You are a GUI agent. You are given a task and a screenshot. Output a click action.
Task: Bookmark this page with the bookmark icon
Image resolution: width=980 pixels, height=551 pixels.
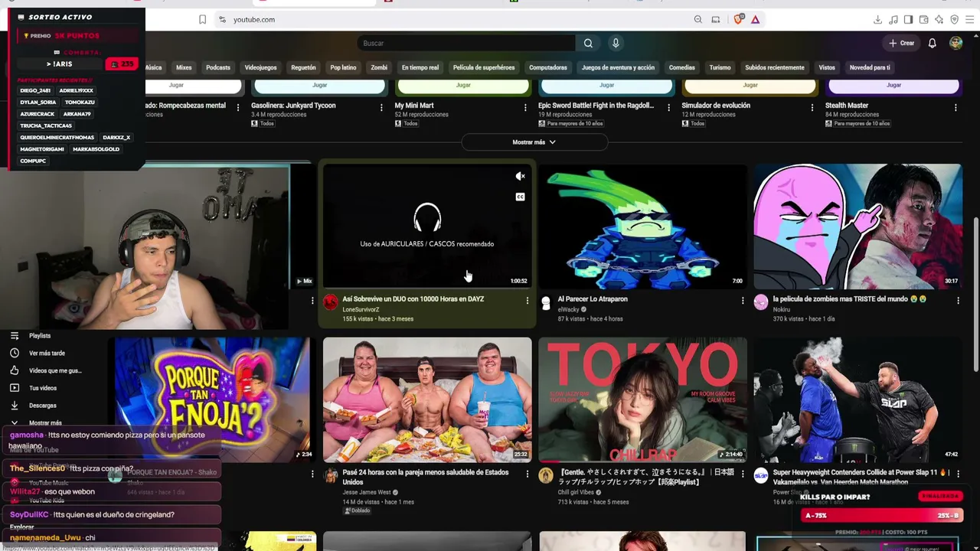(202, 19)
